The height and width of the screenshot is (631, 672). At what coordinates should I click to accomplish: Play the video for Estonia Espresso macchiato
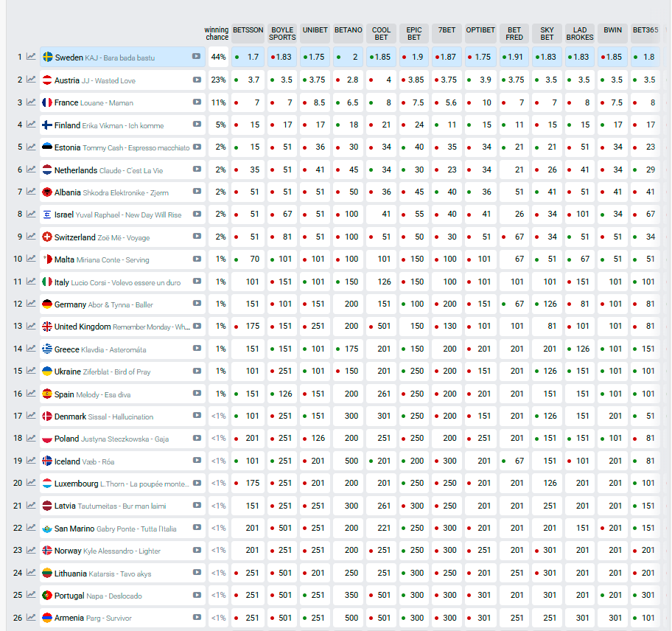coord(197,147)
